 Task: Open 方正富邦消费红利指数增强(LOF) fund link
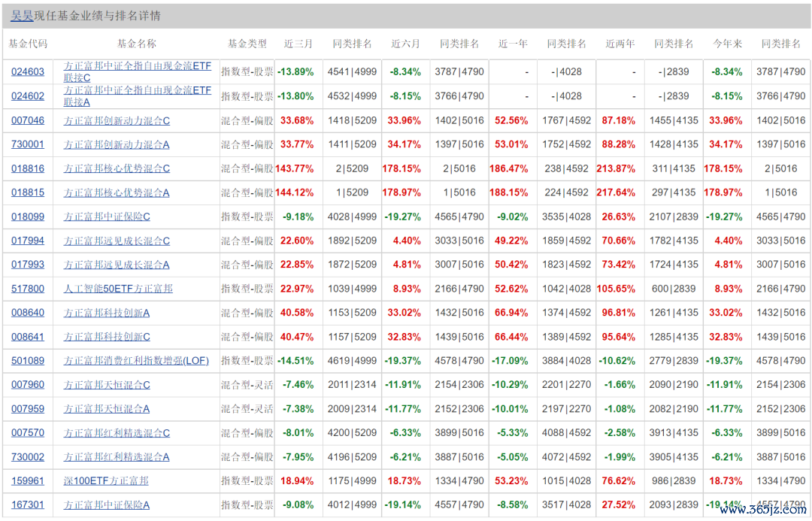point(136,361)
